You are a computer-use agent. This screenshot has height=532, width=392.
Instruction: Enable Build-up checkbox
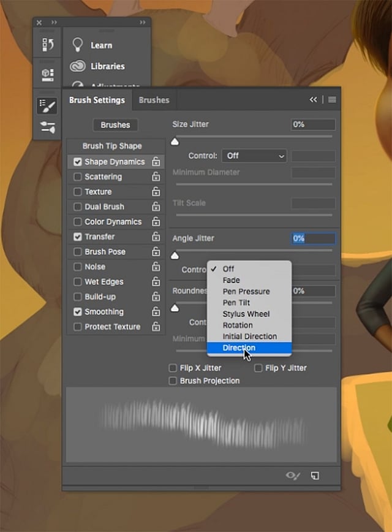(x=78, y=297)
